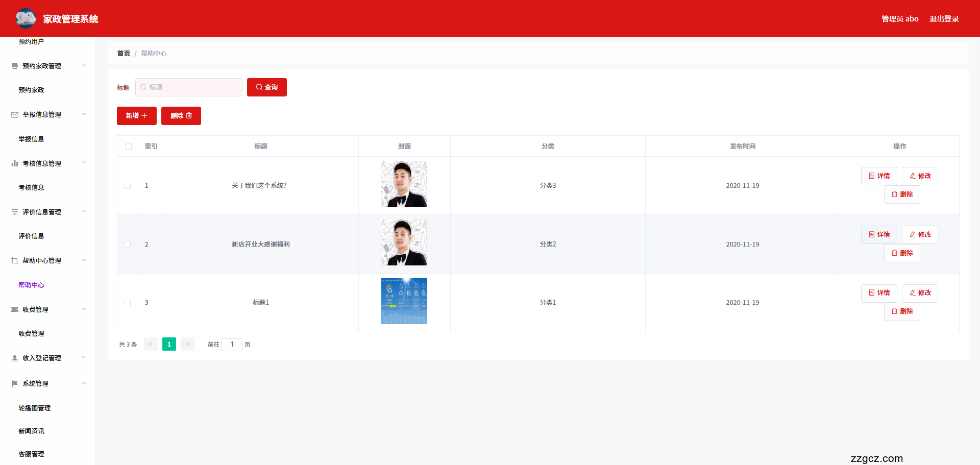Click the ticket icon beside 收费管理
980x465 pixels.
click(15, 309)
